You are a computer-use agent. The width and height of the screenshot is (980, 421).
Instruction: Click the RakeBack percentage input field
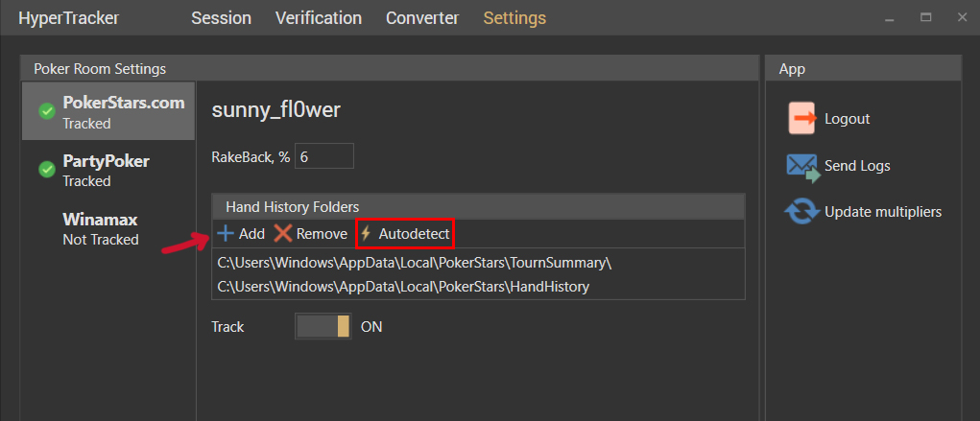click(x=324, y=156)
